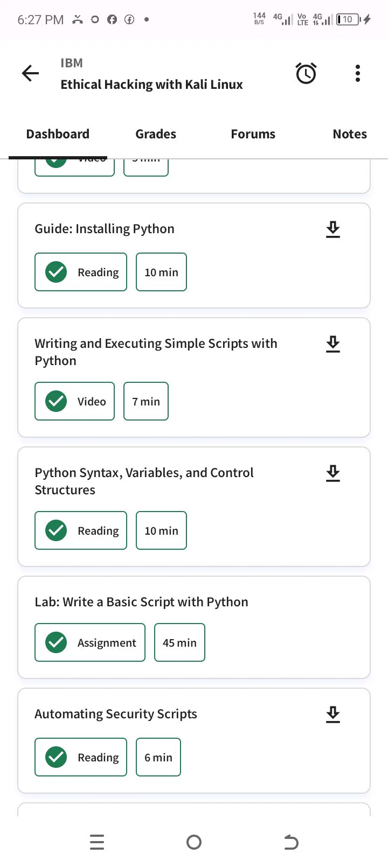The width and height of the screenshot is (388, 868).
Task: Download Writing and Executing Simple Scripts video
Action: pyautogui.click(x=333, y=344)
